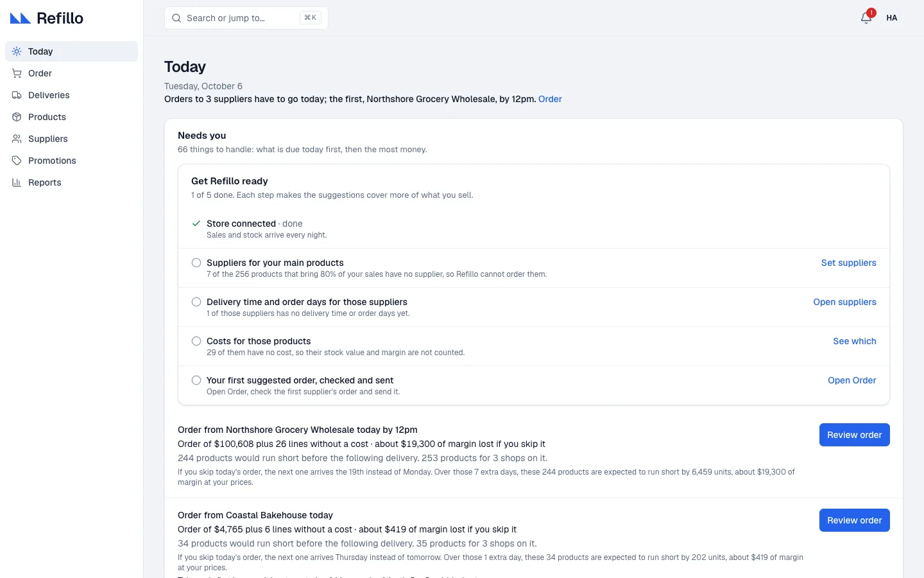924x578 pixels.
Task: Mark the Delivery time and order days step
Action: tap(196, 302)
